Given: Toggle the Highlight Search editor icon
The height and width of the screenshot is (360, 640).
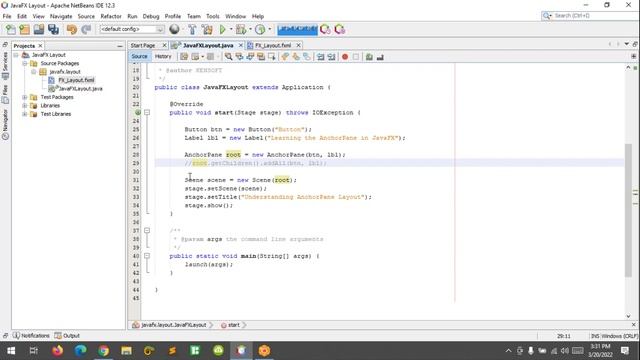Looking at the screenshot, I should pyautogui.click(x=261, y=57).
